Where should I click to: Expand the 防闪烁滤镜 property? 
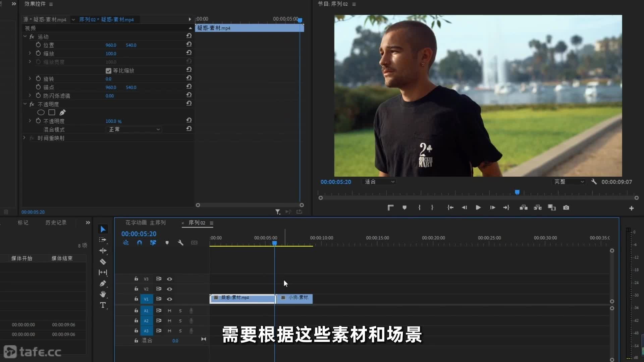(30, 96)
